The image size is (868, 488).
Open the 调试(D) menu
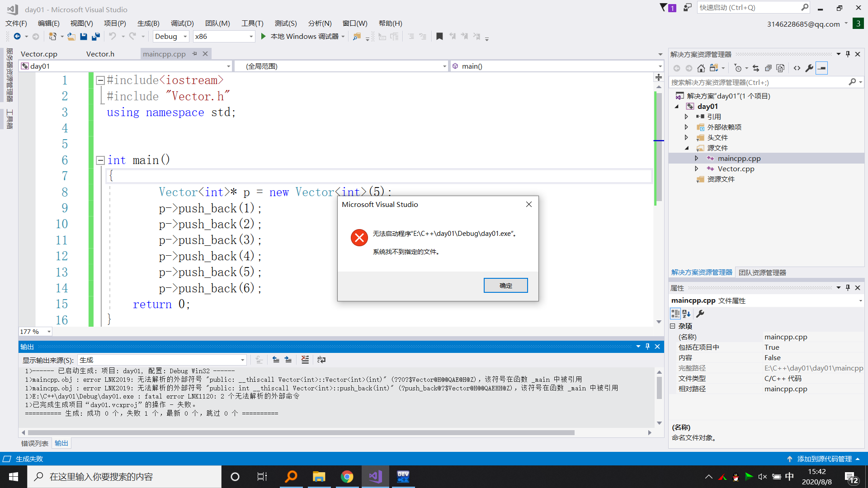pos(182,23)
